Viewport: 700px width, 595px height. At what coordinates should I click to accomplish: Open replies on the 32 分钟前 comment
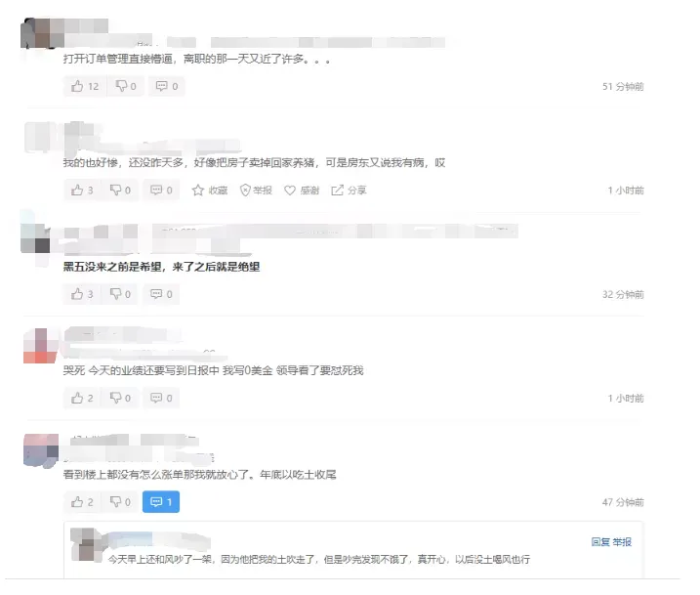[x=161, y=294]
